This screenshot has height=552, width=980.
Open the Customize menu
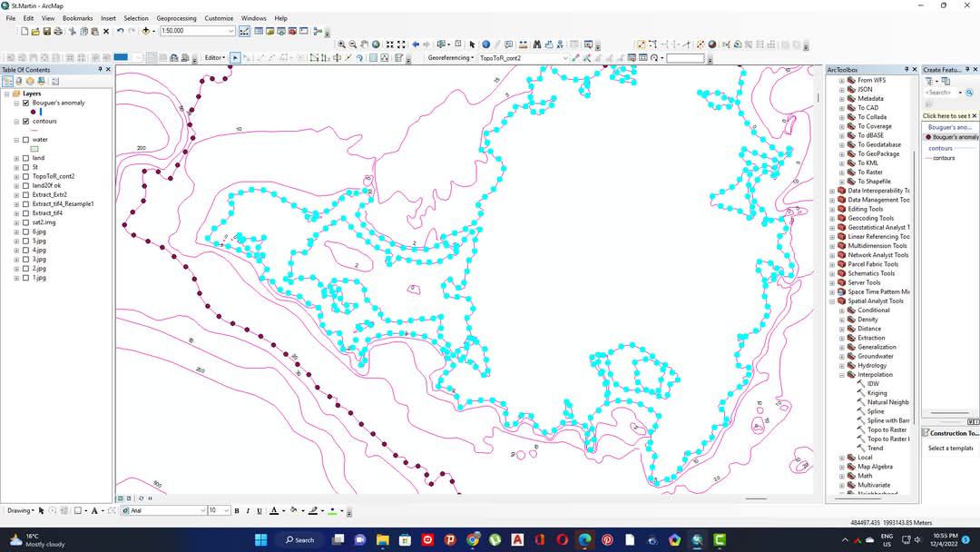219,18
